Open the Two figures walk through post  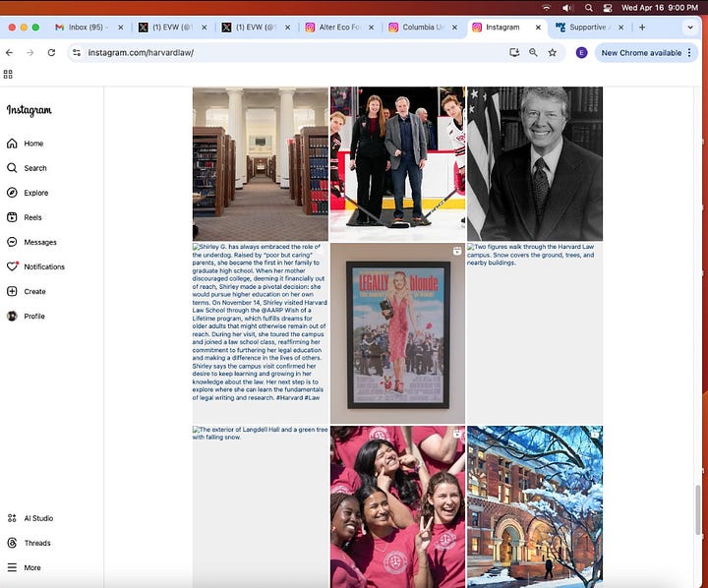pos(535,333)
